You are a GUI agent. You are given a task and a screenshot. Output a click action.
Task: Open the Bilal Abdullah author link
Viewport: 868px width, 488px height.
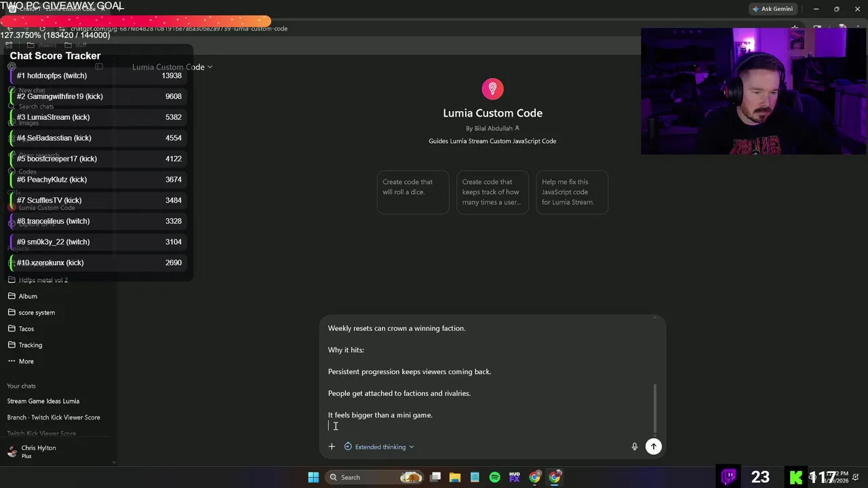tap(493, 128)
